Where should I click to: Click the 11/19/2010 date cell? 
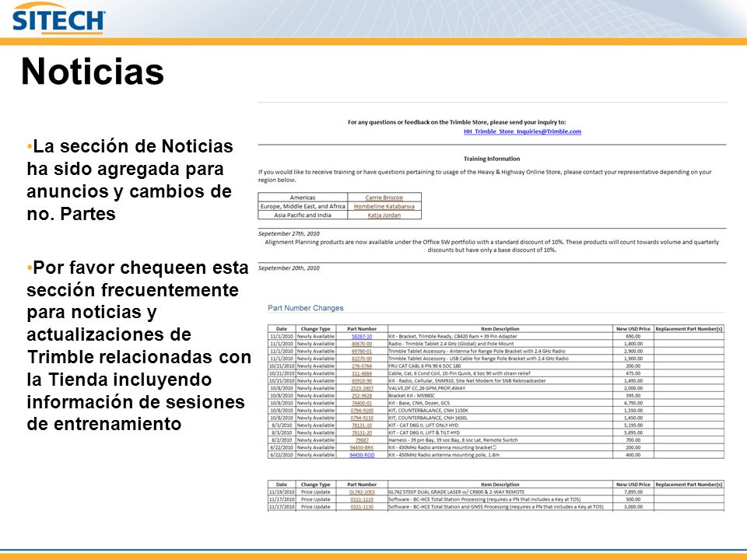282,492
